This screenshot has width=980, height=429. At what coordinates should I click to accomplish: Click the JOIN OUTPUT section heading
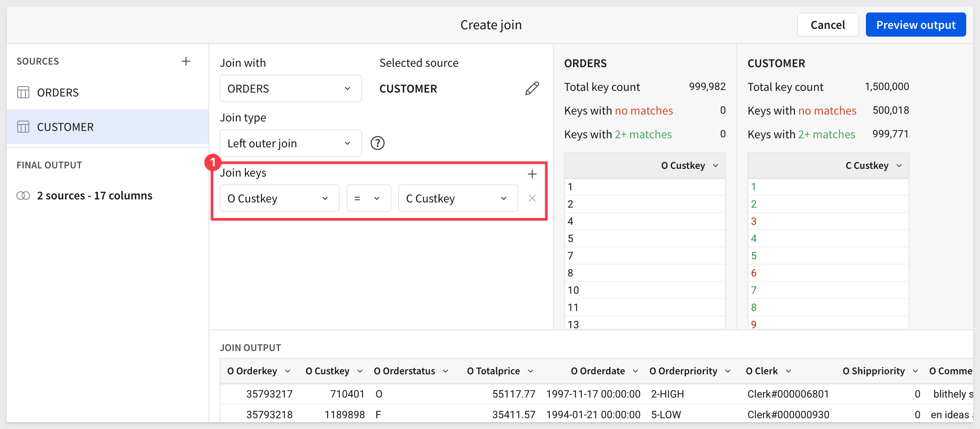251,348
